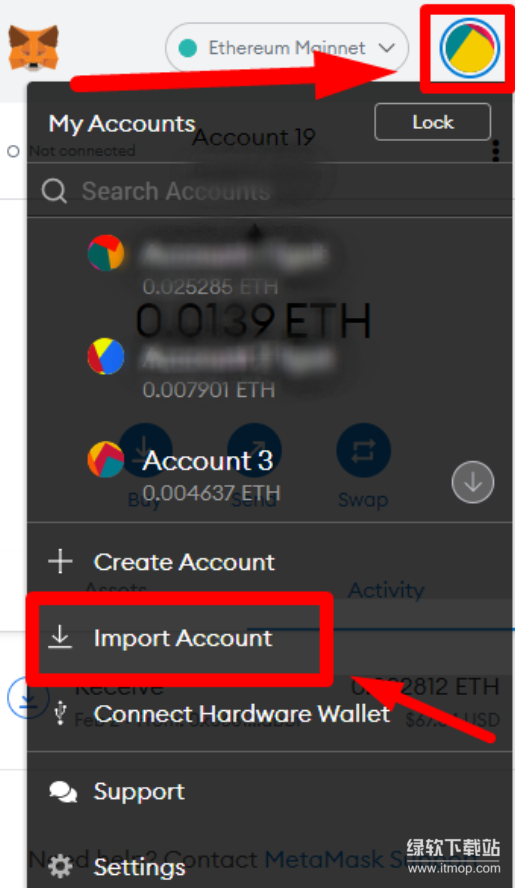Click the round scroll-down arrow button

pos(473,482)
